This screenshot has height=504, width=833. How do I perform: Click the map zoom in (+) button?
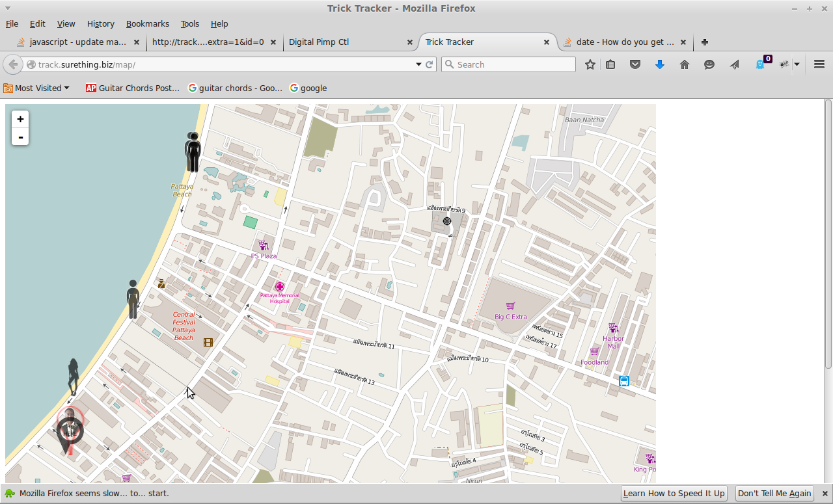[x=20, y=119]
